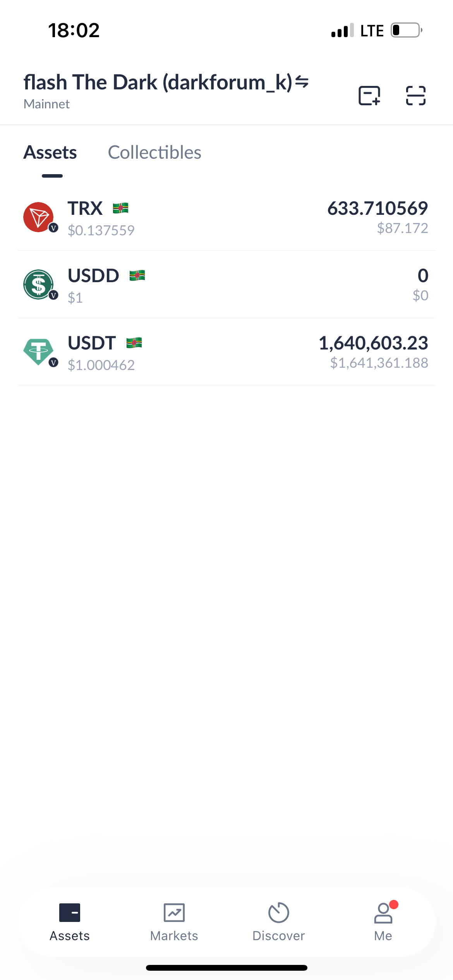This screenshot has width=453, height=980.
Task: Select the Assets tab at top
Action: click(x=50, y=152)
